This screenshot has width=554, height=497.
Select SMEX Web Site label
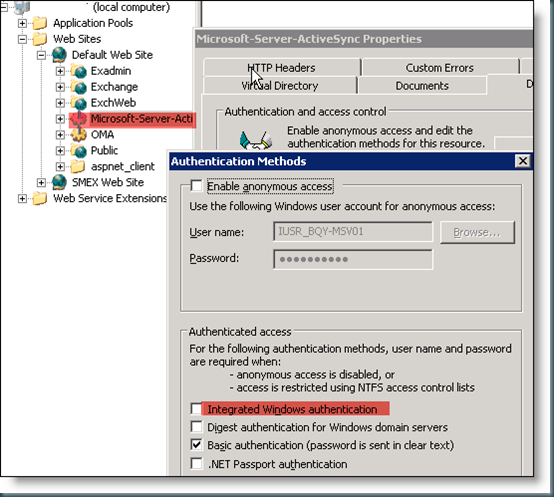point(108,182)
